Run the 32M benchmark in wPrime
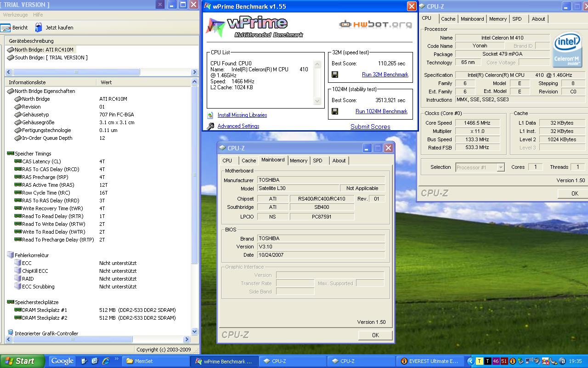Screen dimensions: 588x368 385,75
